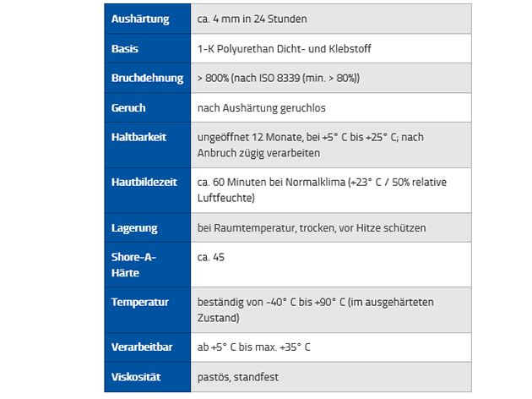Click the Lagerung header cell
Viewport: 532px width, 399px height.
coord(148,227)
